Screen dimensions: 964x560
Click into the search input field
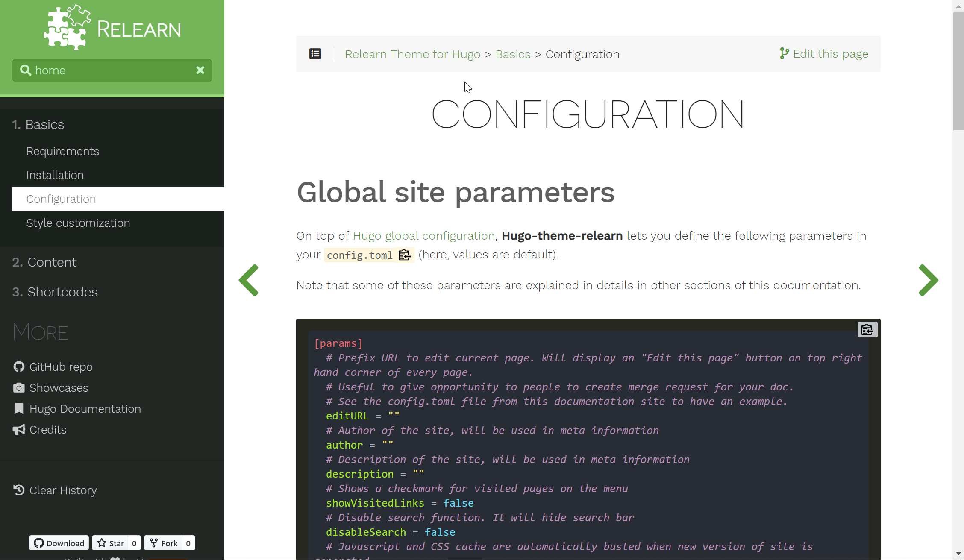[x=111, y=70]
